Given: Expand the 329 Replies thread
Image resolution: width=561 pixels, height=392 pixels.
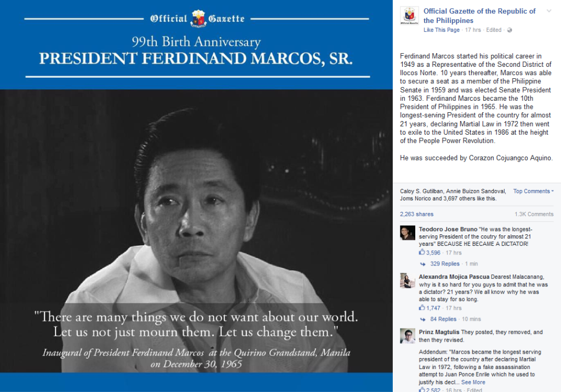Looking at the screenshot, I should (x=445, y=263).
